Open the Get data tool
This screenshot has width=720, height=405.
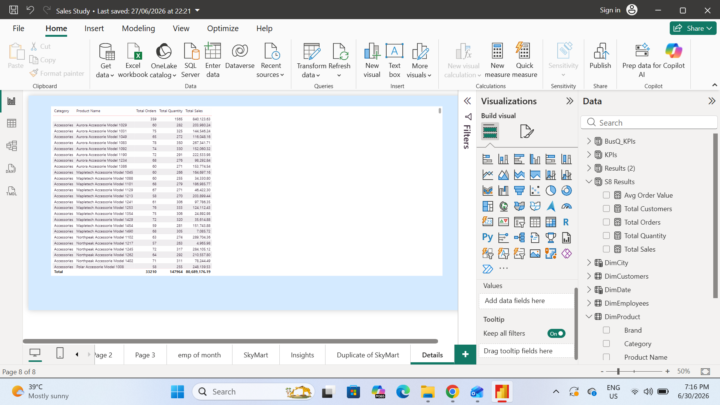[x=106, y=60]
